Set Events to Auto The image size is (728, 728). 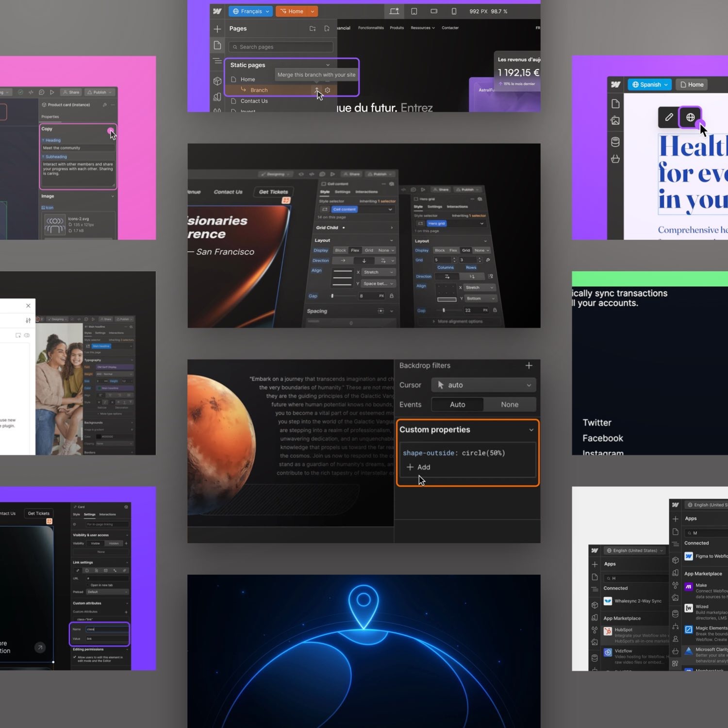point(457,404)
